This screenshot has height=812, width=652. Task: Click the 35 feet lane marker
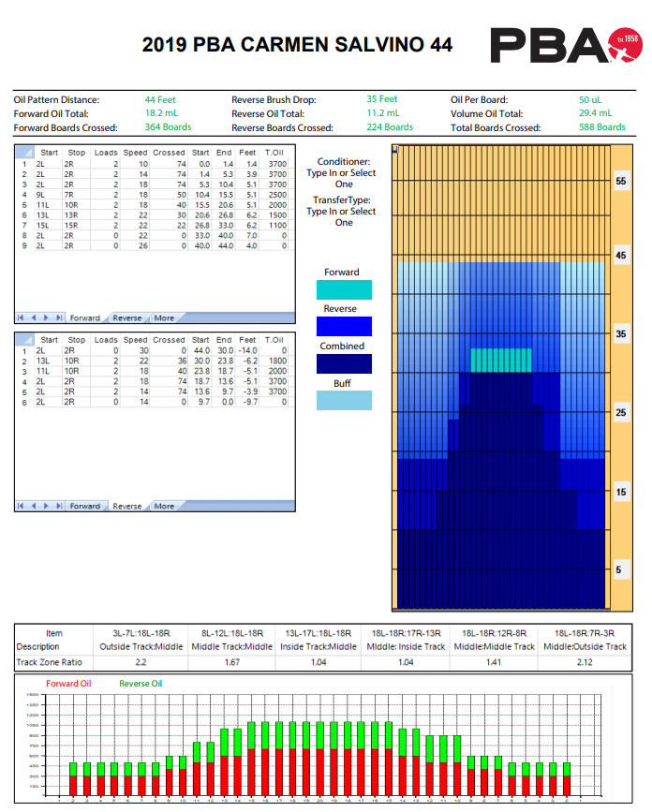(621, 334)
